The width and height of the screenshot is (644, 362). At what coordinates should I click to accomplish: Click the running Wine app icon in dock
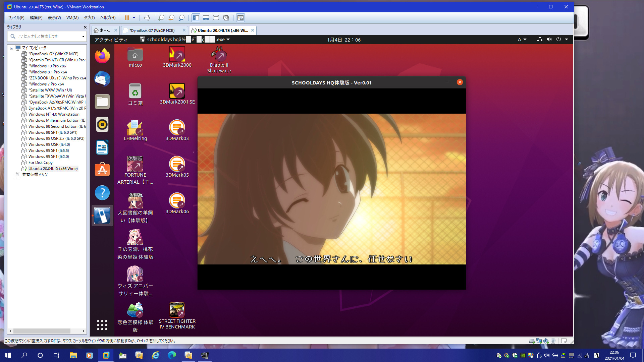click(x=102, y=216)
